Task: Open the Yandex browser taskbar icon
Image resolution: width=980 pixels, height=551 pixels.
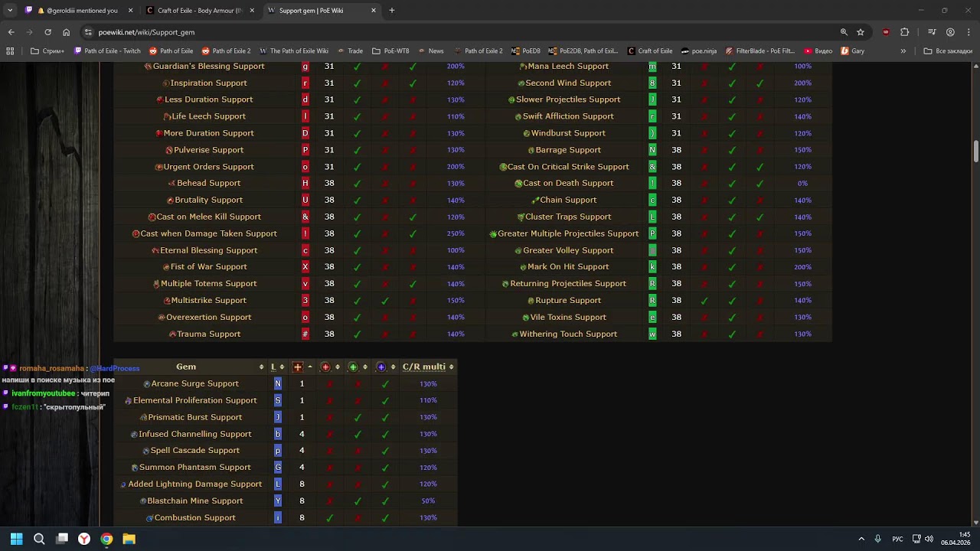Action: coord(84,539)
